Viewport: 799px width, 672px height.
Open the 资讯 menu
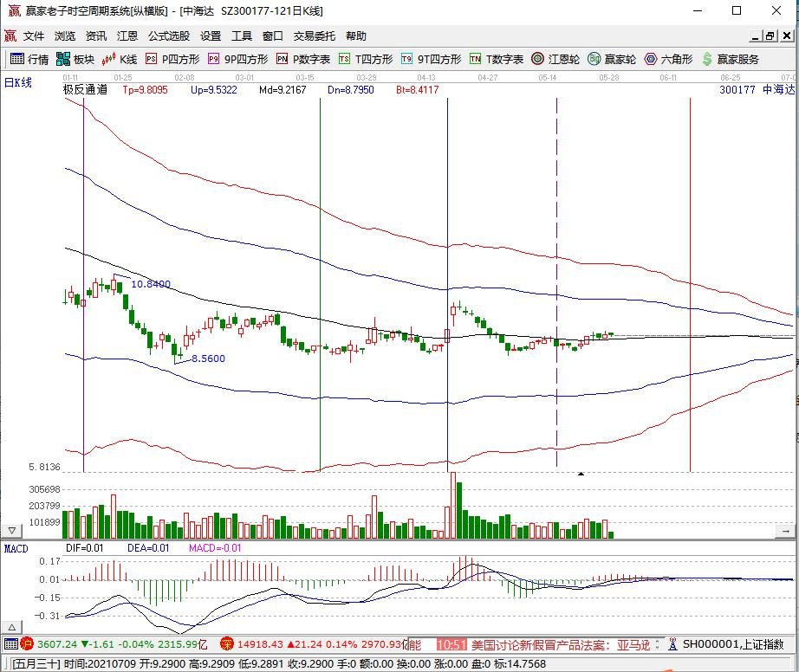[x=96, y=36]
